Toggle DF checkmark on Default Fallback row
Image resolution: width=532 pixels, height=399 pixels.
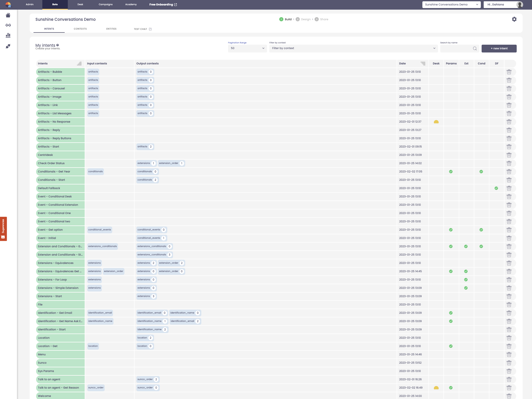point(496,188)
